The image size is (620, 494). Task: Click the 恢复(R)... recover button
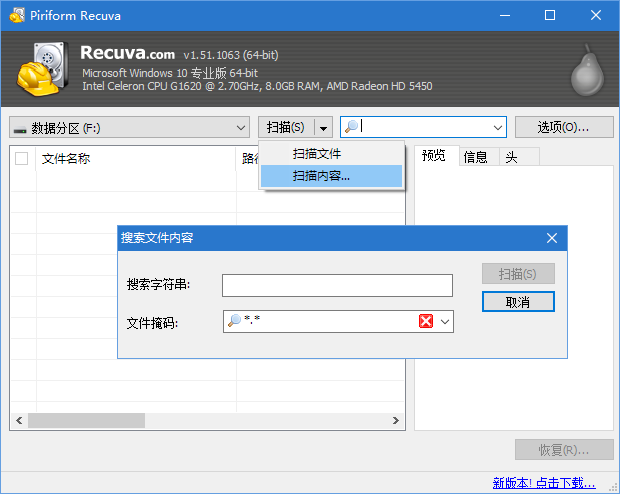pyautogui.click(x=564, y=449)
